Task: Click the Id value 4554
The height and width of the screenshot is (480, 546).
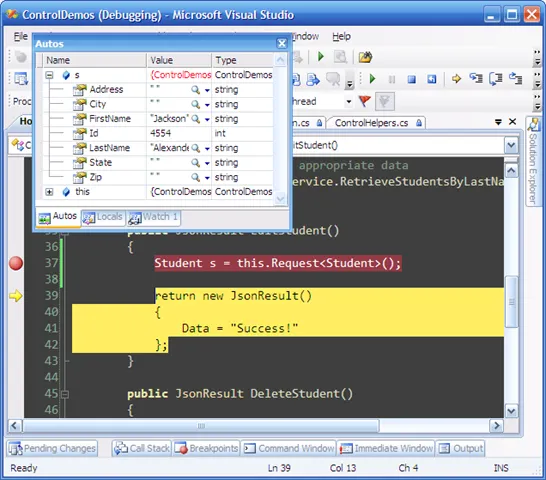Action: click(x=161, y=133)
